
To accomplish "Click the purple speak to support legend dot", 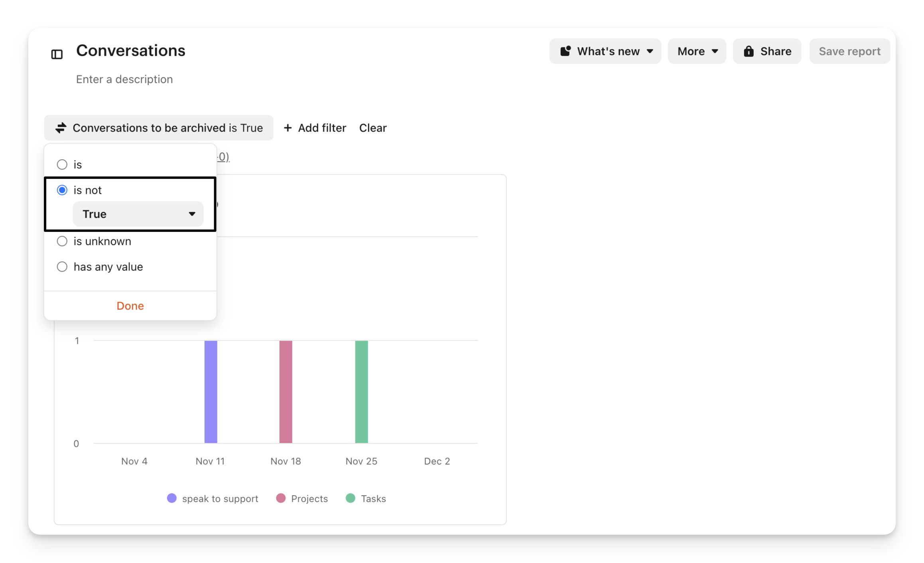I will click(171, 498).
